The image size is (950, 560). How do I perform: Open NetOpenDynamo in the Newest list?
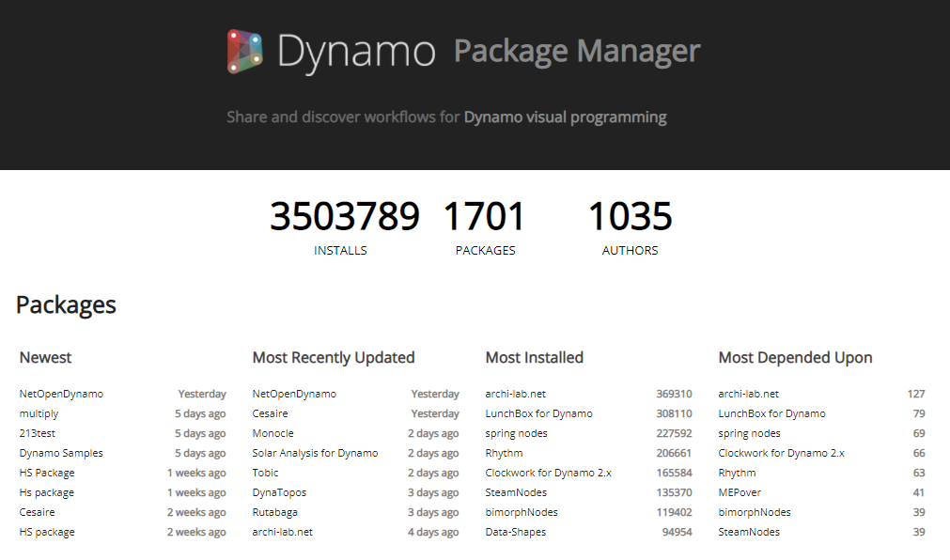click(x=61, y=394)
